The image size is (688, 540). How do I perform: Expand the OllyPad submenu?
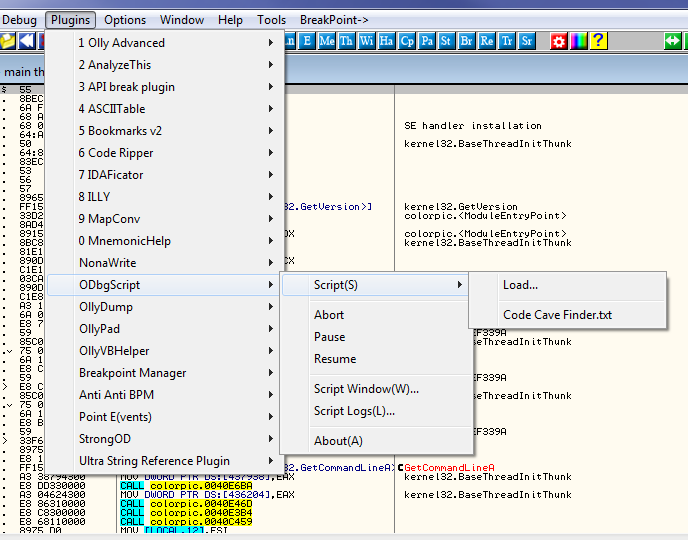coord(165,329)
